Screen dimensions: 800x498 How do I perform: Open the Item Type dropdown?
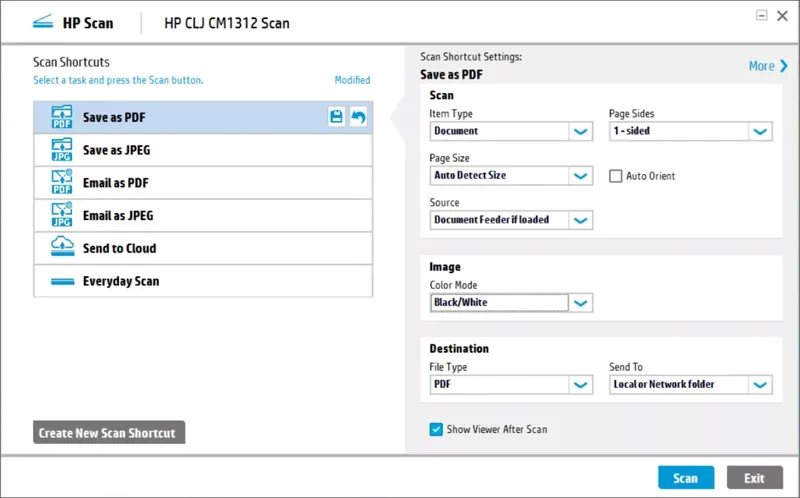click(580, 131)
